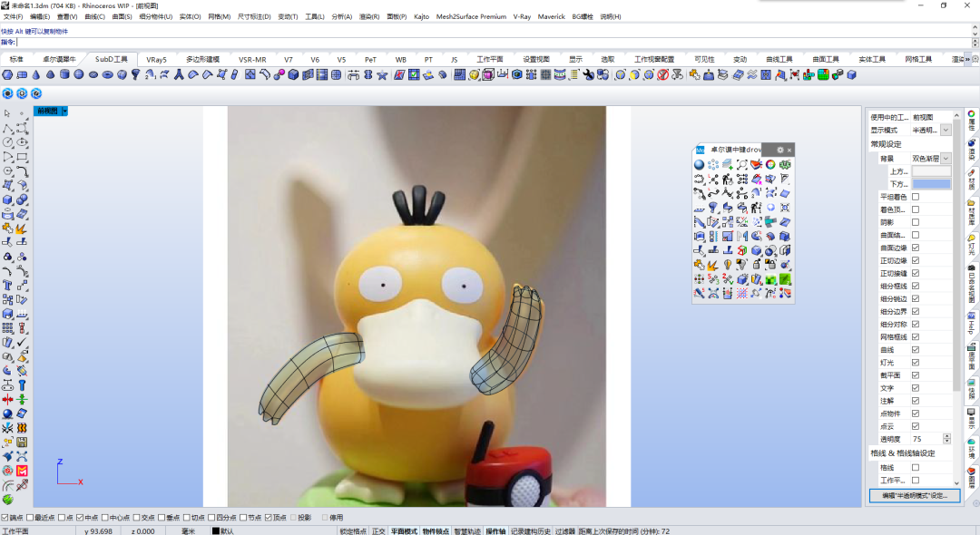Expand the toolbar tabs overflow arrow
Viewport: 980px width, 535px height.
tap(967, 59)
